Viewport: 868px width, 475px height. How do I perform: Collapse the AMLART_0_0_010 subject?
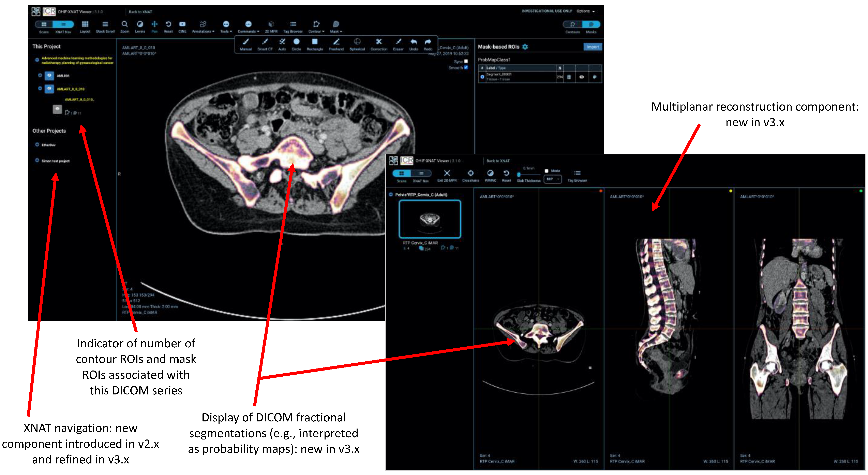pos(40,88)
